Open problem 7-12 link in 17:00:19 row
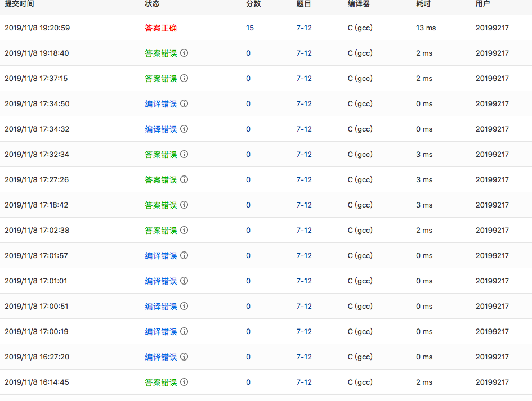532x401 pixels. point(304,331)
